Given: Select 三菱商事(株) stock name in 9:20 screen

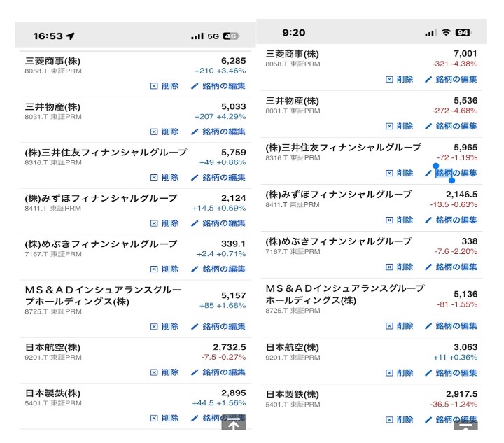Looking at the screenshot, I should point(293,54).
